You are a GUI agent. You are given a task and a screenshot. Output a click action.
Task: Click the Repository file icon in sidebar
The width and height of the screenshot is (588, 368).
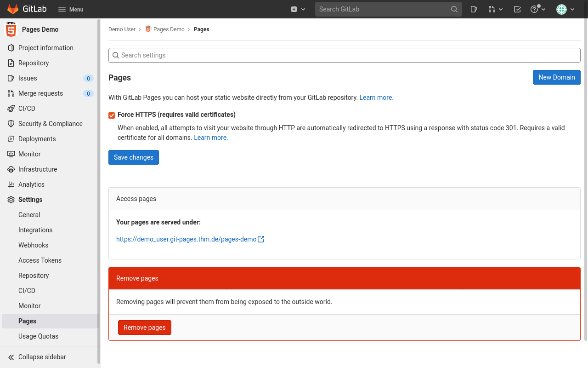tap(11, 63)
